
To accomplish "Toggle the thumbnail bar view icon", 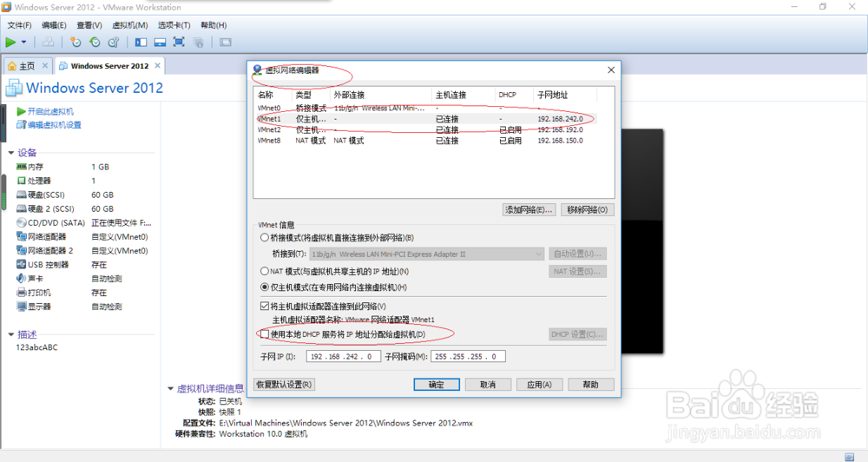I will tap(160, 42).
